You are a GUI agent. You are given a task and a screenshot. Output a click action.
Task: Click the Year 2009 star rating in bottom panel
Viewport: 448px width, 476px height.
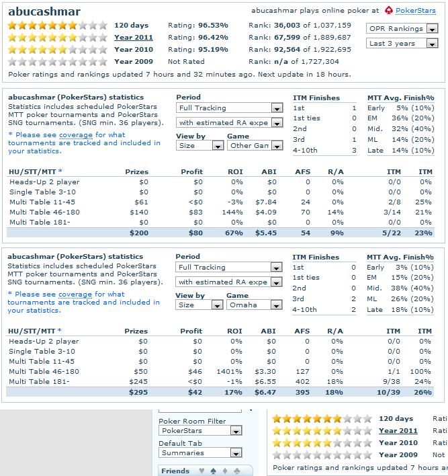322,454
